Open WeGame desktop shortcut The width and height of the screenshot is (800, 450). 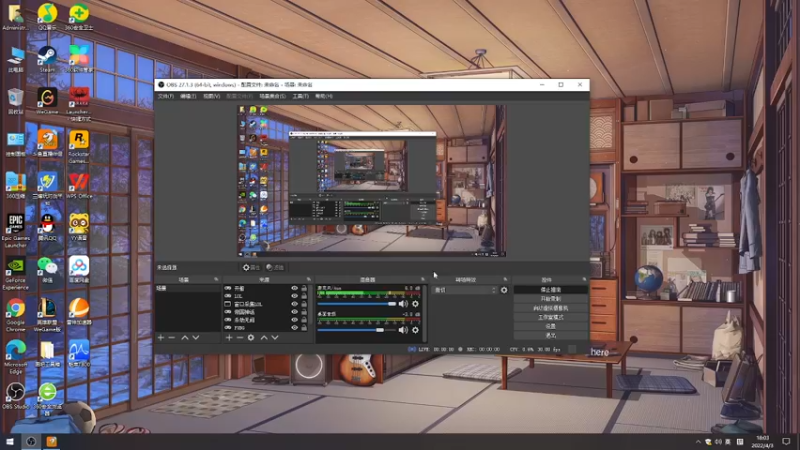coord(47,101)
